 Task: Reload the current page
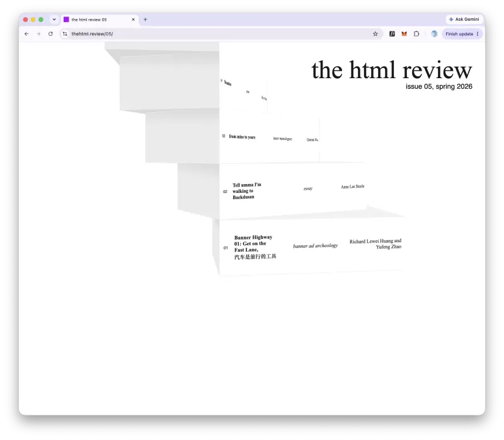pyautogui.click(x=50, y=34)
